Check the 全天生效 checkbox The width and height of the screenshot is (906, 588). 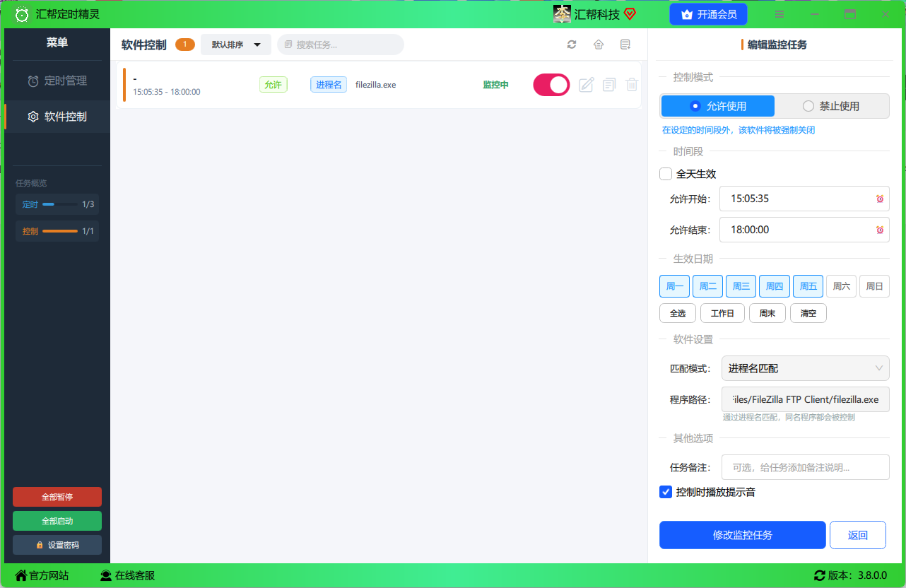click(666, 174)
